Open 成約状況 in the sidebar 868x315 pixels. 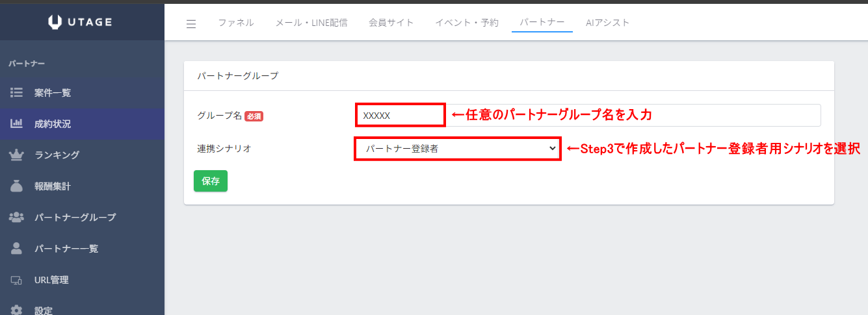click(53, 123)
